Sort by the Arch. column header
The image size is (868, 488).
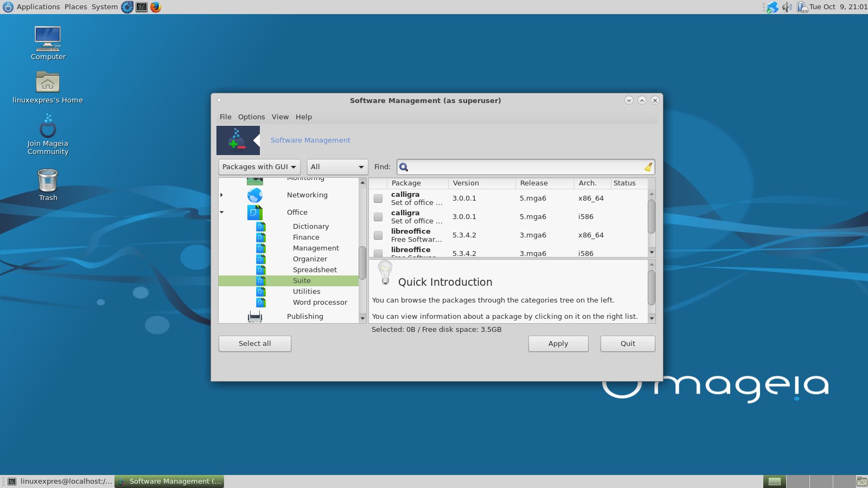[592, 183]
